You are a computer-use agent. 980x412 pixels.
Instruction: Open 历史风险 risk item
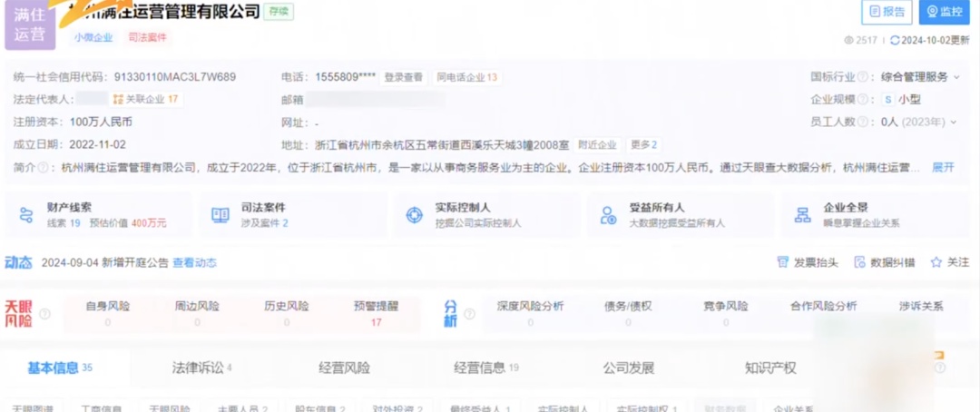pyautogui.click(x=286, y=314)
